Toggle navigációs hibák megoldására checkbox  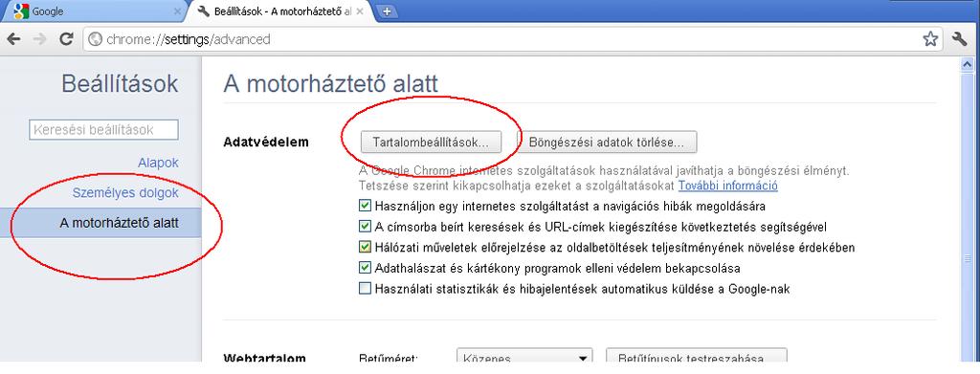click(x=365, y=206)
